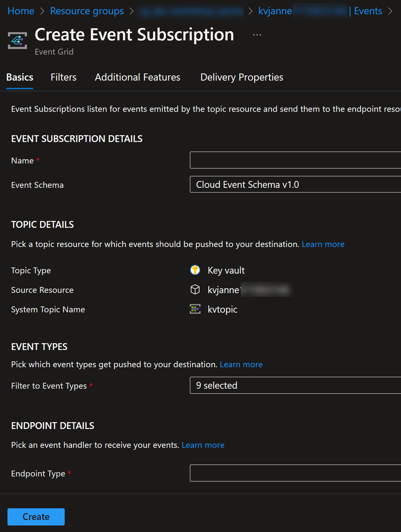Screen dimensions: 401x532
Task: Go to Resource groups breadcrumb
Action: tap(87, 11)
